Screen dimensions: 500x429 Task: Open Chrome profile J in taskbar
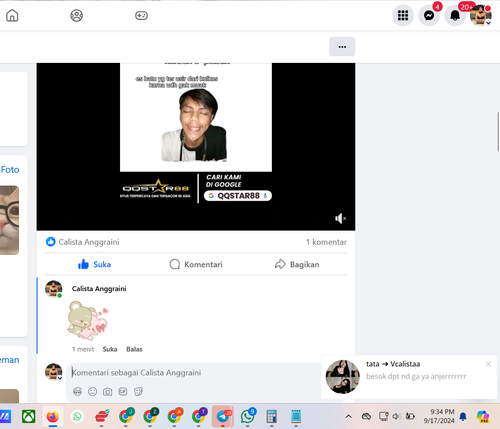(126, 416)
